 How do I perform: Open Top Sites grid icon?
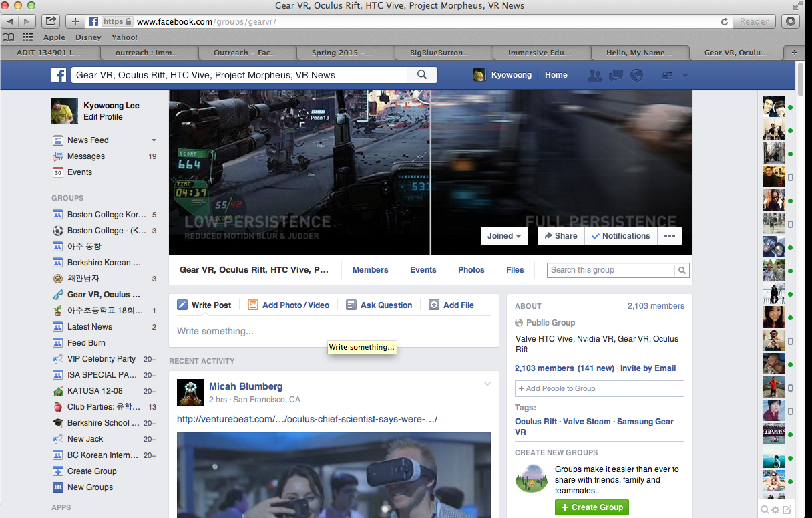(28, 37)
